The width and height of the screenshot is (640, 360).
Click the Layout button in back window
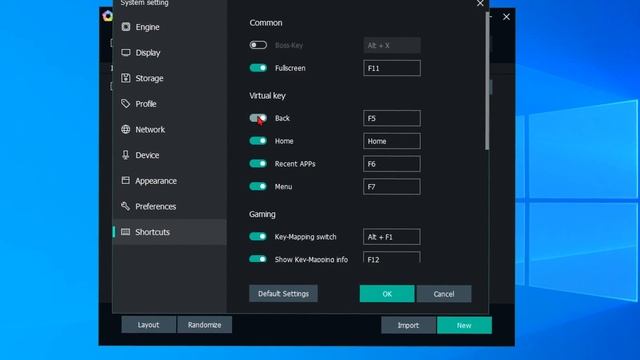149,325
